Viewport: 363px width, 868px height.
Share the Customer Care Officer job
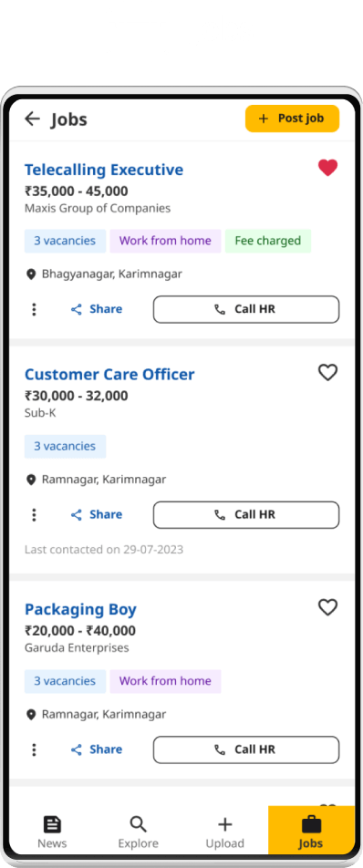point(97,514)
